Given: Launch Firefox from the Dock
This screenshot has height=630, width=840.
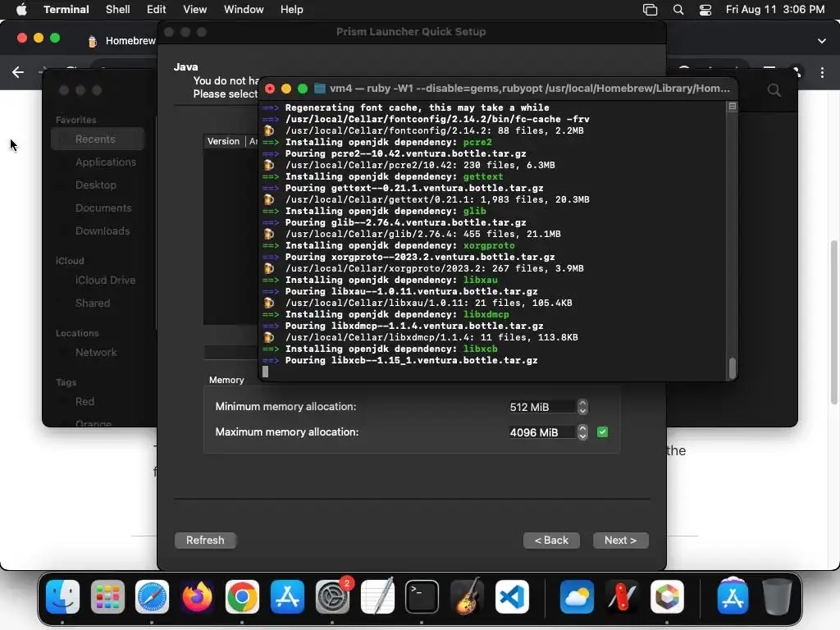Looking at the screenshot, I should 197,597.
